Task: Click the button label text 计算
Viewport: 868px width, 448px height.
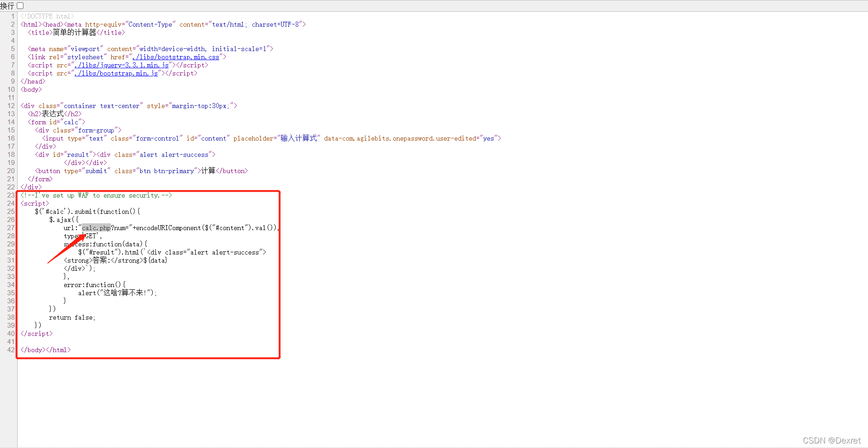Action: coord(208,171)
